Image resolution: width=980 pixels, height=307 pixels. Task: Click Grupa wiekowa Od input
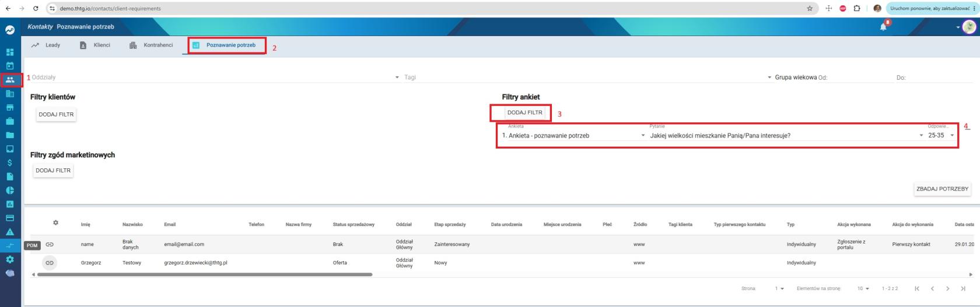coord(856,77)
